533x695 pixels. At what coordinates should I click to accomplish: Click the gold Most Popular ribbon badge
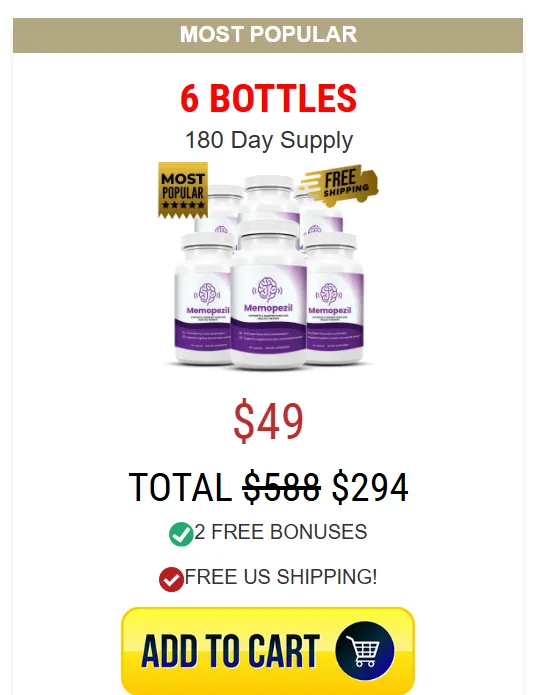[183, 190]
